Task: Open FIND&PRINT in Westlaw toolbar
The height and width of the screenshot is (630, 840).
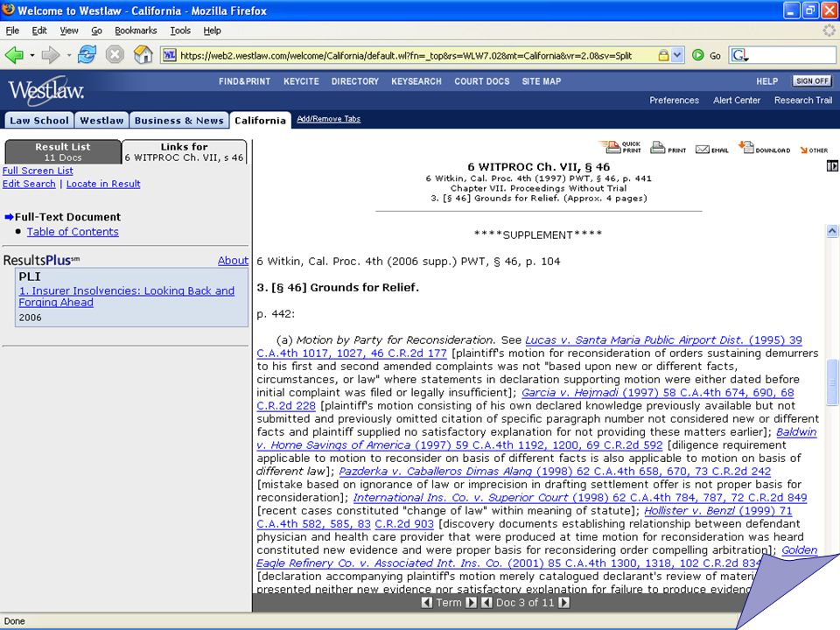Action: [x=244, y=81]
